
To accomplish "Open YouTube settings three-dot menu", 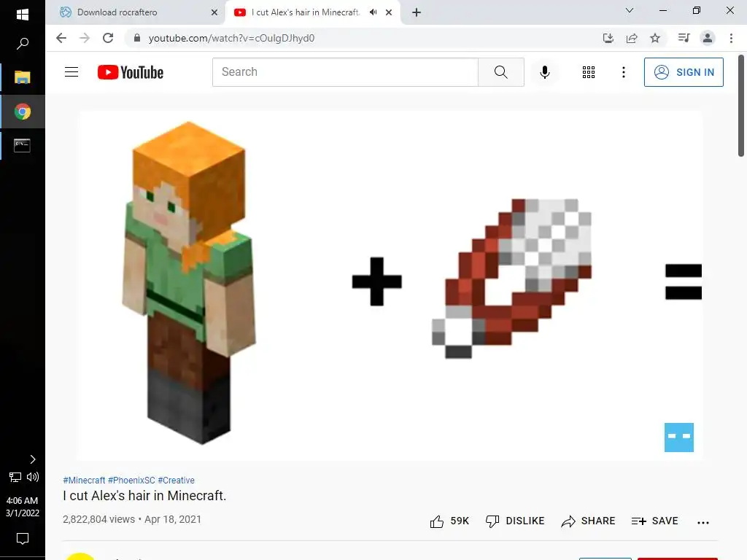I will (623, 72).
